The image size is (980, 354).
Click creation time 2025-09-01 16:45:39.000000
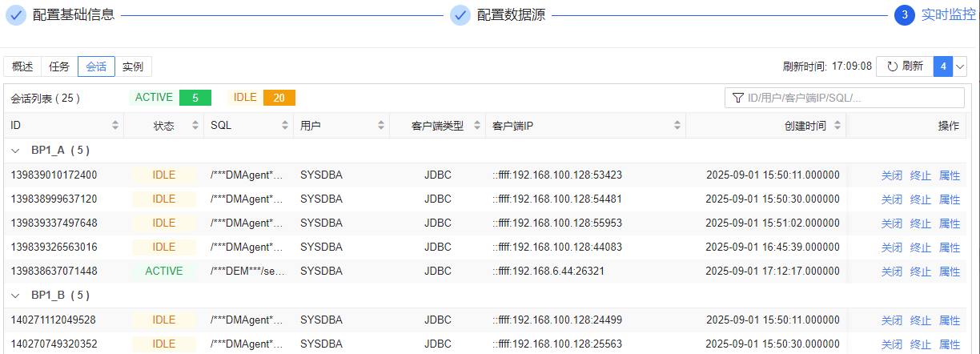click(773, 247)
